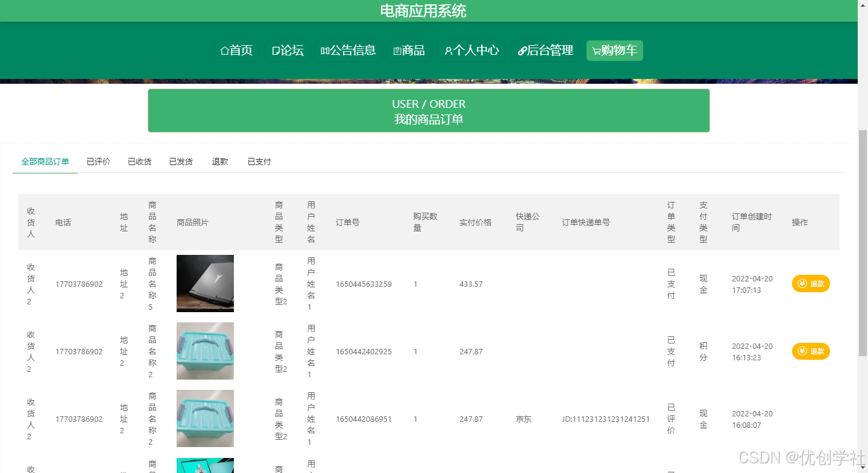Open storage box photo for order 1650442086951
868x473 pixels.
pyautogui.click(x=205, y=418)
